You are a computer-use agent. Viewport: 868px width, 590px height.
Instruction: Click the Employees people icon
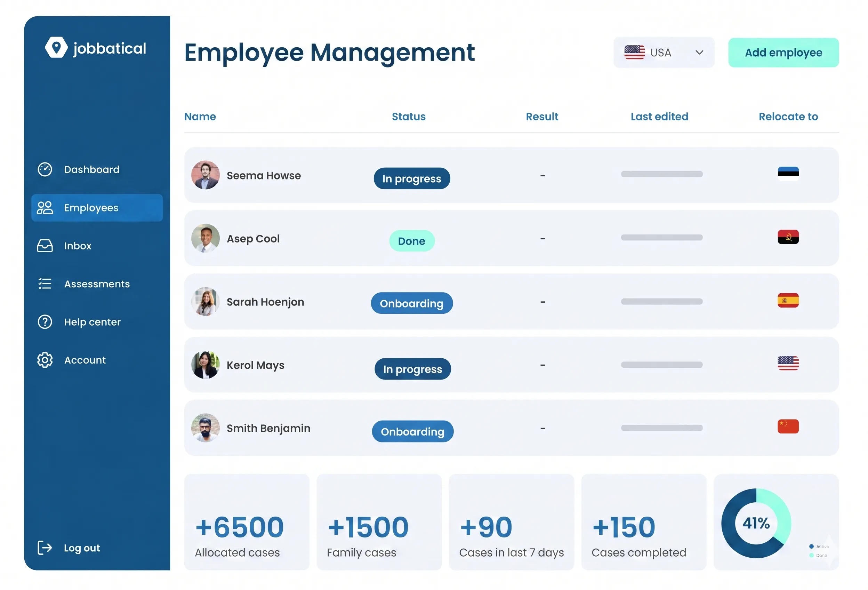coord(45,208)
